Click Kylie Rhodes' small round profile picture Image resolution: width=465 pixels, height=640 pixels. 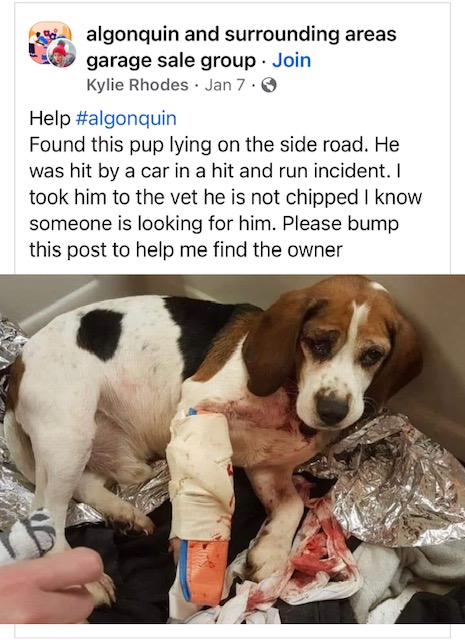coord(62,53)
